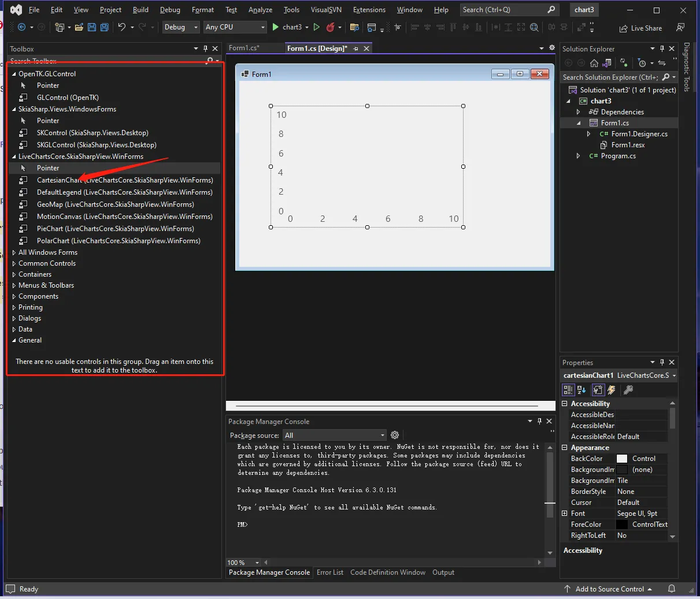This screenshot has height=599, width=700.
Task: Expand the Dependencies node
Action: 578,112
